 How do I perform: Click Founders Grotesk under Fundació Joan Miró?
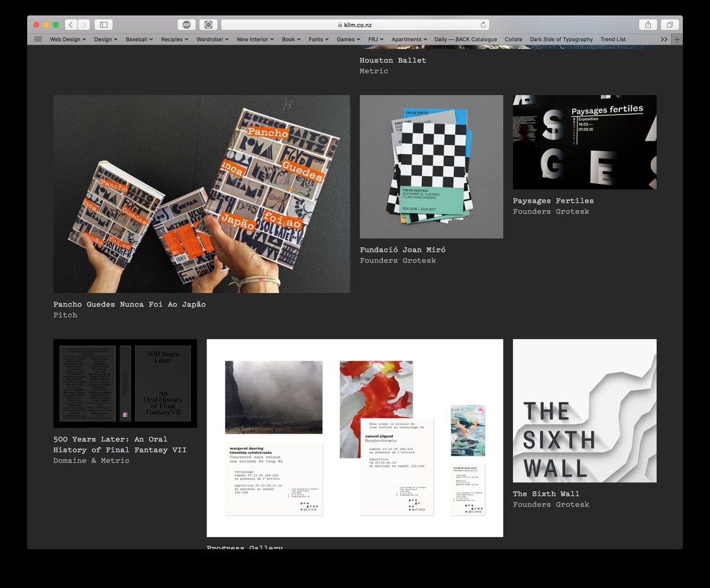click(398, 261)
